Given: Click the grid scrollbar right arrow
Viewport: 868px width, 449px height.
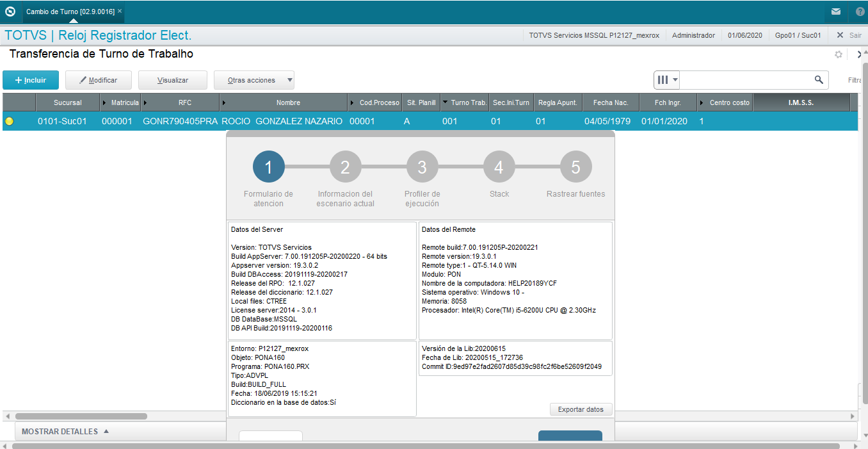Looking at the screenshot, I should point(853,416).
